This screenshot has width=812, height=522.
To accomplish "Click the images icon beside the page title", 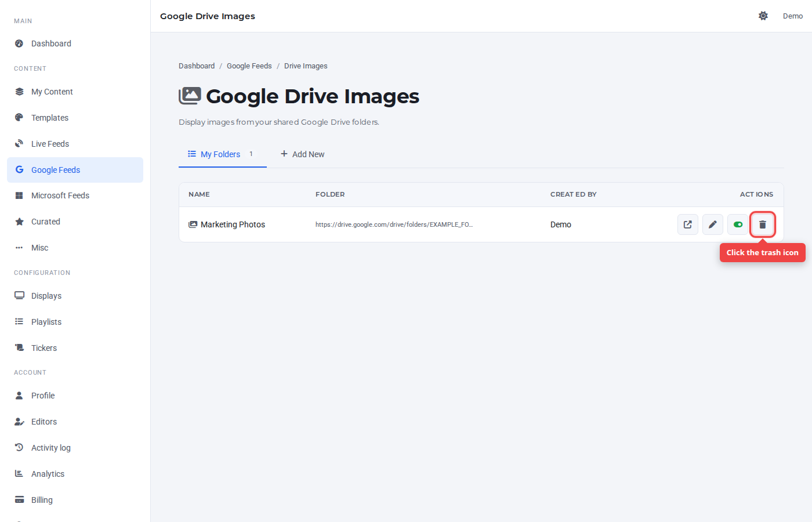I will tap(190, 96).
